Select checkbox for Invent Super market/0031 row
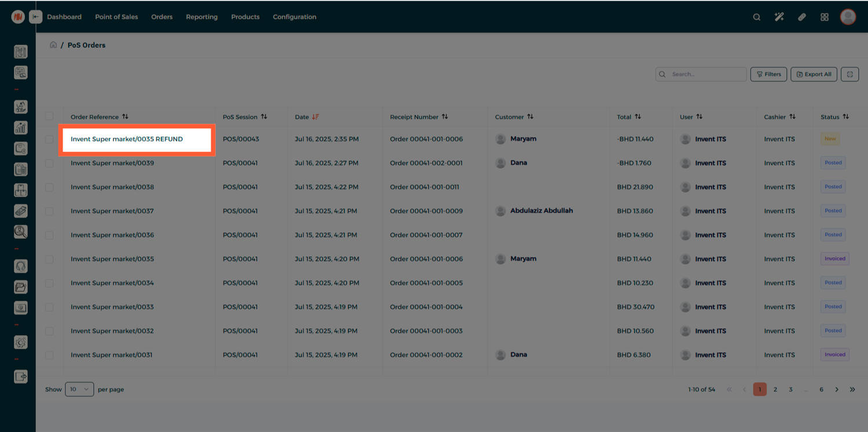Screen dimensions: 868x432 [49, 355]
